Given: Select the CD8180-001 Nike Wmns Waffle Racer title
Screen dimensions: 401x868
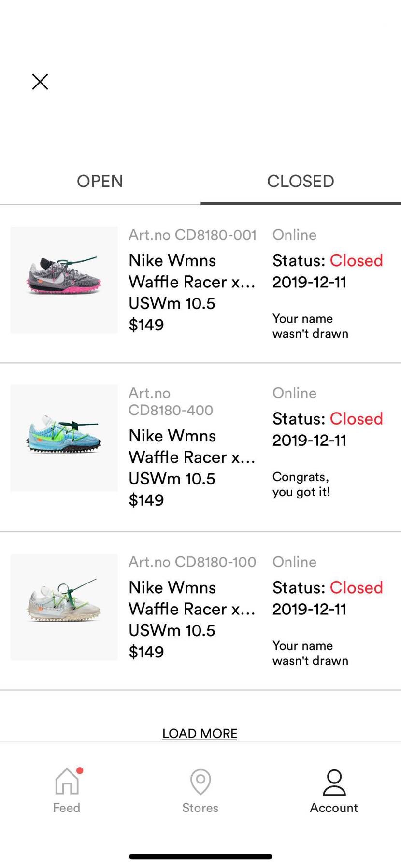Looking at the screenshot, I should pos(192,271).
